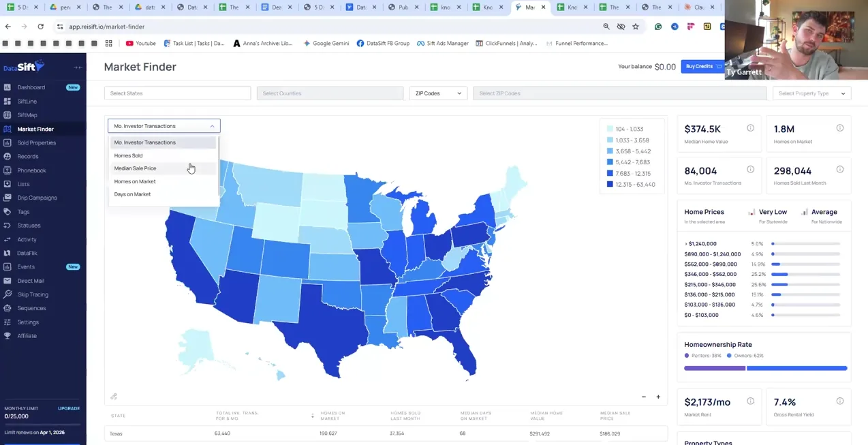The width and height of the screenshot is (868, 445).
Task: Open Activity in the sidebar
Action: click(x=27, y=239)
